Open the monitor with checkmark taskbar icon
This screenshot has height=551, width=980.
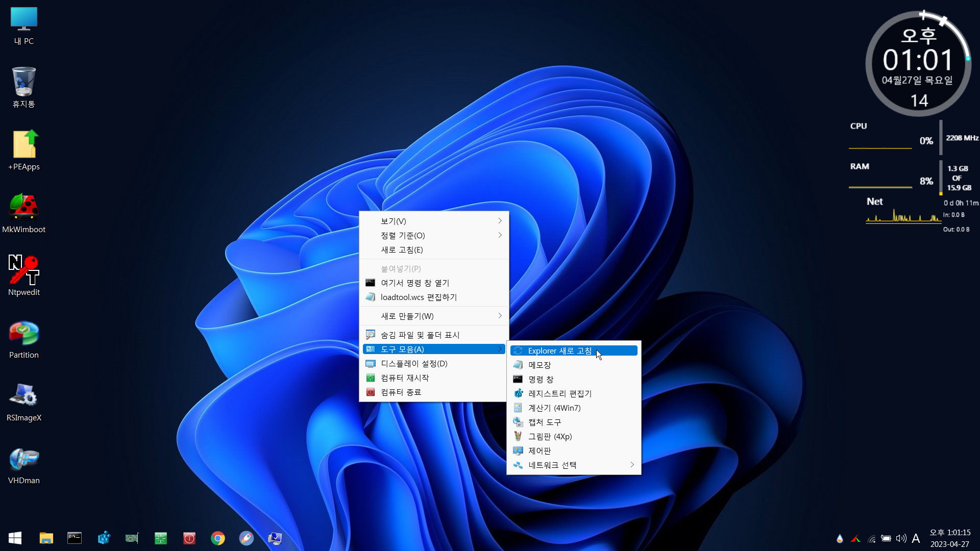click(275, 538)
